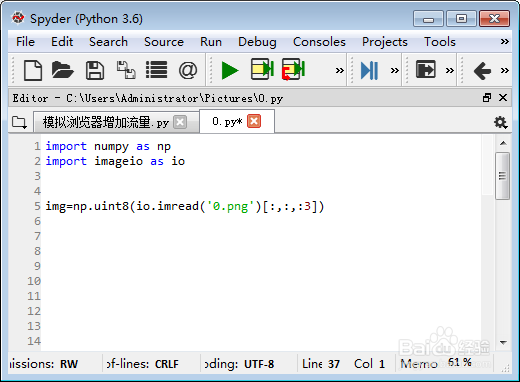Expand more items after back arrow
This screenshot has width=520, height=382.
coord(505,70)
